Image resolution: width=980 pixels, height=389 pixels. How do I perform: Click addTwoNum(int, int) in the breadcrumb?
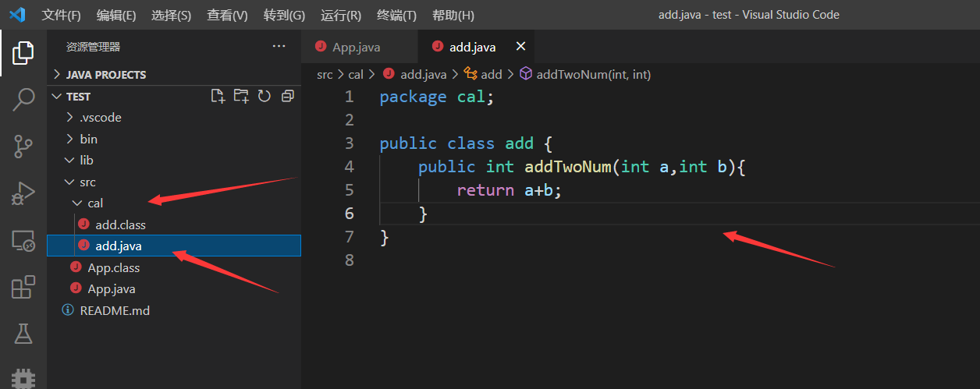point(593,75)
